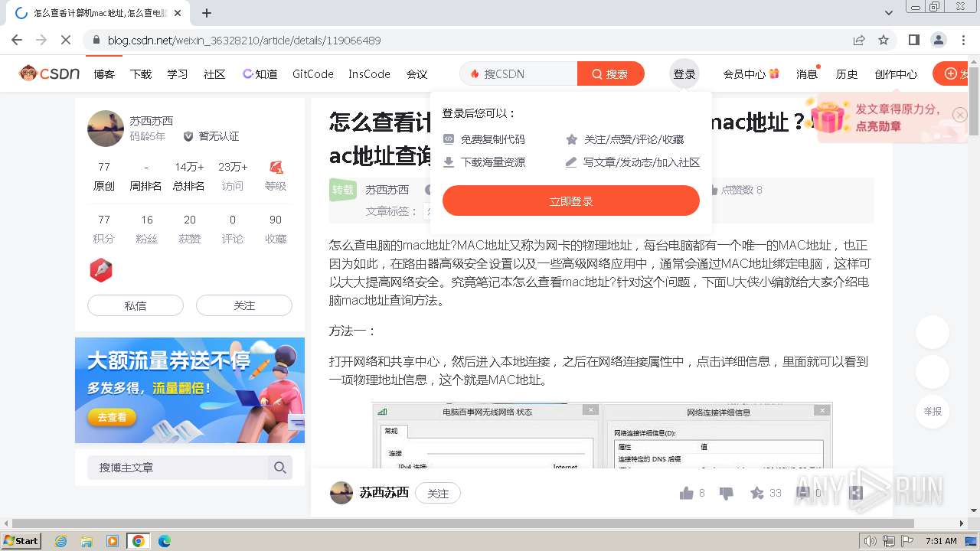Click 关注 in bottom article toolbar
The width and height of the screenshot is (980, 551).
tap(438, 494)
